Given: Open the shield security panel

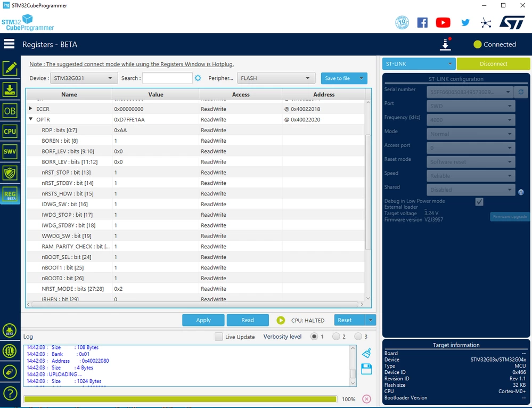Looking at the screenshot, I should tap(10, 173).
